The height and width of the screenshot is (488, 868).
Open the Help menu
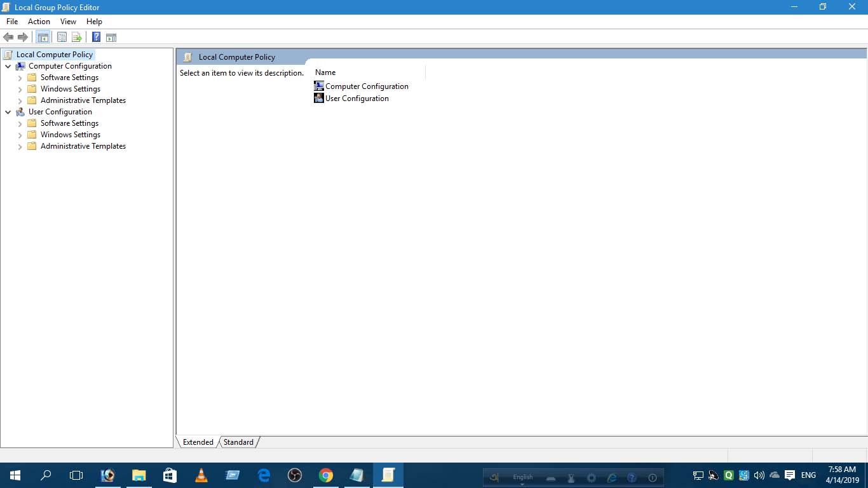94,22
